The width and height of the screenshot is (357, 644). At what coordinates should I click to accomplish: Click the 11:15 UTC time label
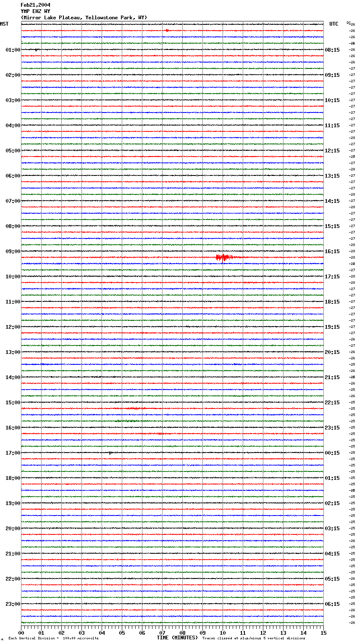click(x=332, y=126)
